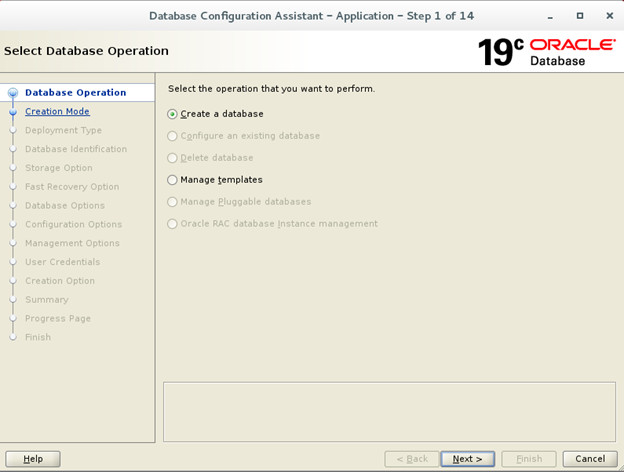The image size is (624, 472).
Task: Open the Help button
Action: [33, 459]
